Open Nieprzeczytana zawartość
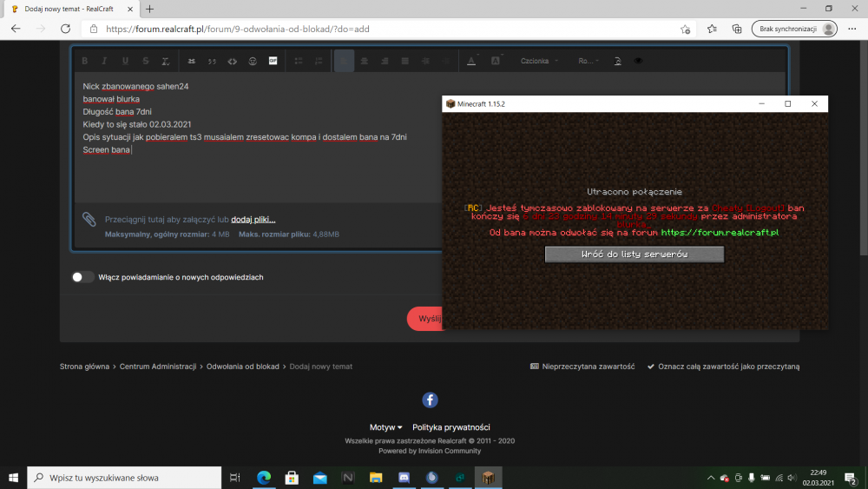 pos(582,367)
